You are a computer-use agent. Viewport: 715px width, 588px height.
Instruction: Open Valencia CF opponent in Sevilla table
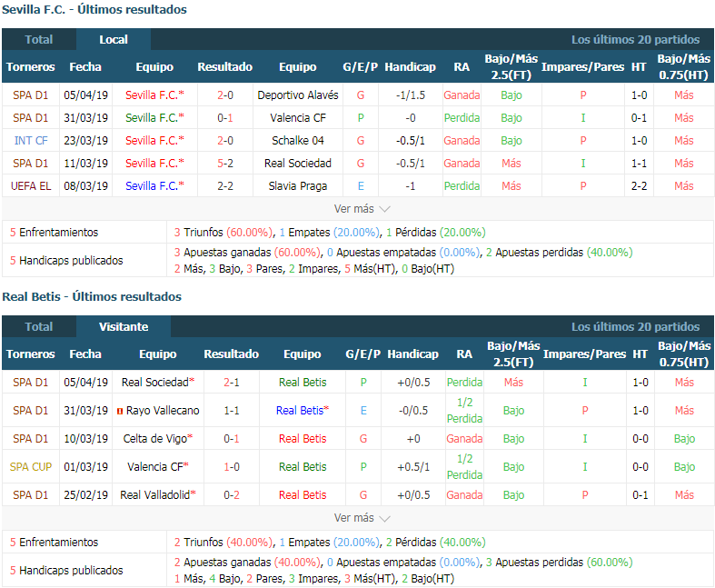click(x=298, y=118)
